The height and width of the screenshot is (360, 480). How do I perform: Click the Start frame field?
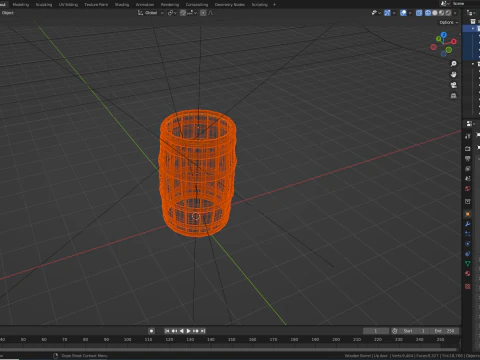pyautogui.click(x=413, y=331)
